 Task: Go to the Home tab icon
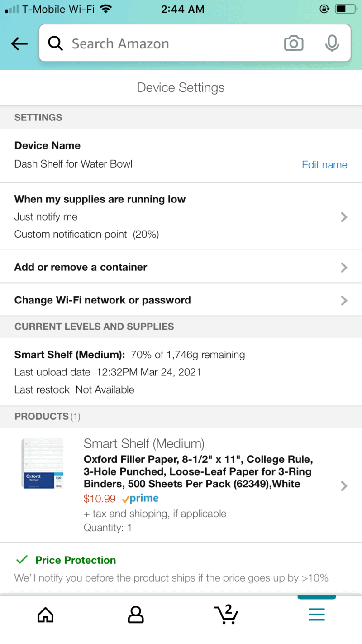[45, 615]
